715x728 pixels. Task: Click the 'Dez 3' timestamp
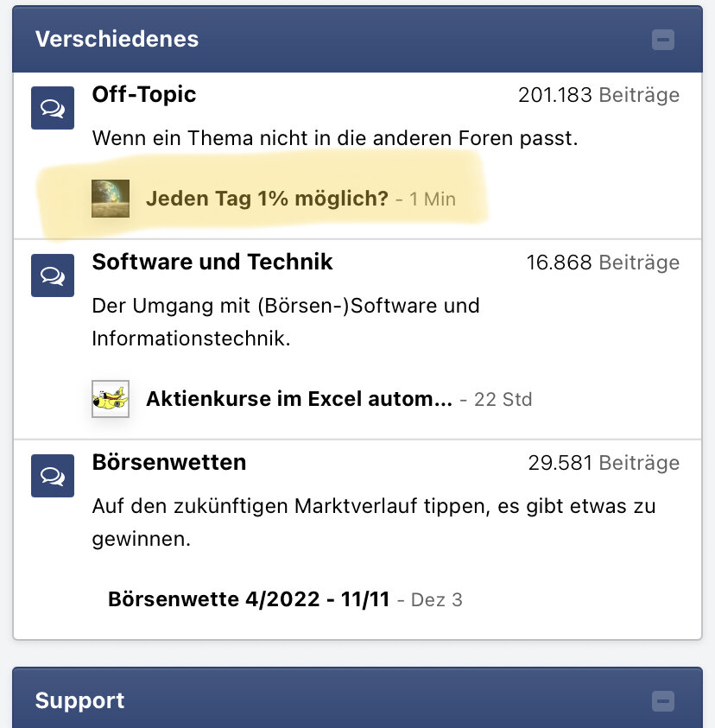click(x=437, y=599)
